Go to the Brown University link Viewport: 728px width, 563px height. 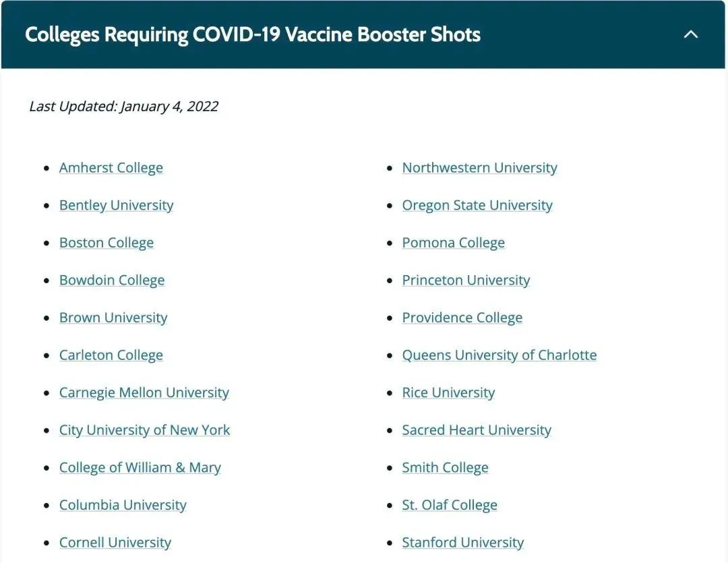point(113,318)
